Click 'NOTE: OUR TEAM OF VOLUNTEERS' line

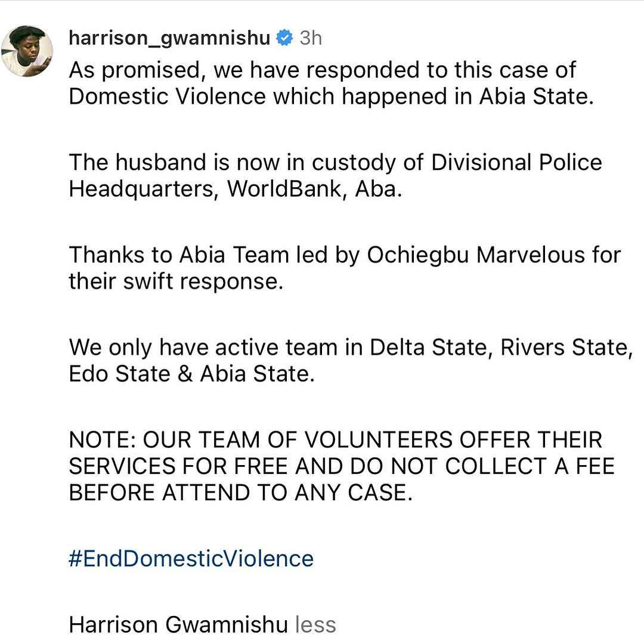tap(336, 439)
